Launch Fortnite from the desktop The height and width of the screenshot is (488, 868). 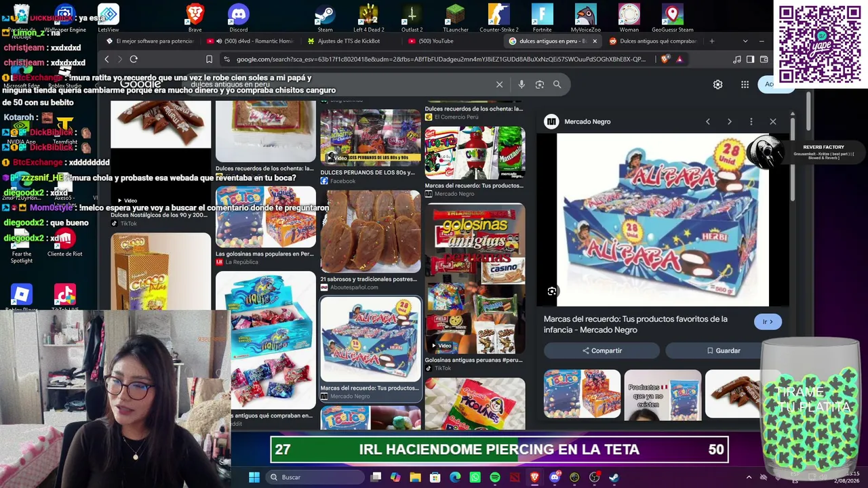click(x=542, y=18)
